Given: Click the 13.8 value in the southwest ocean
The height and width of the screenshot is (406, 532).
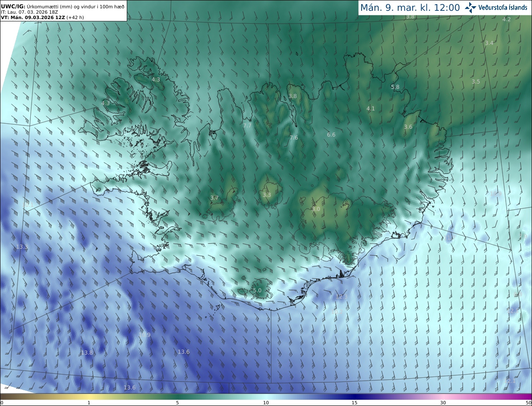Looking at the screenshot, I should tap(86, 353).
